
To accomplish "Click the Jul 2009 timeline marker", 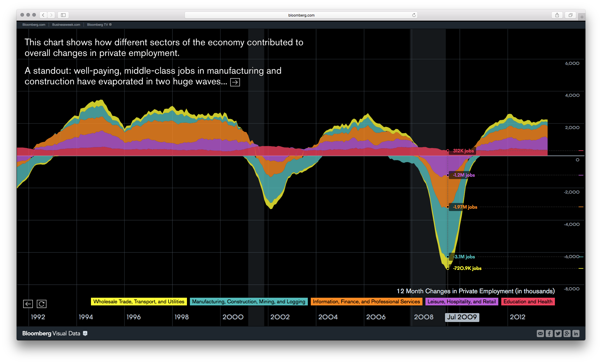I will point(462,317).
